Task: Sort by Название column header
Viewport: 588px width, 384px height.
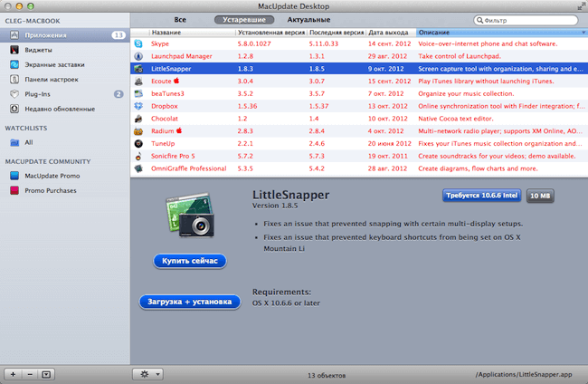Action: tap(193, 33)
